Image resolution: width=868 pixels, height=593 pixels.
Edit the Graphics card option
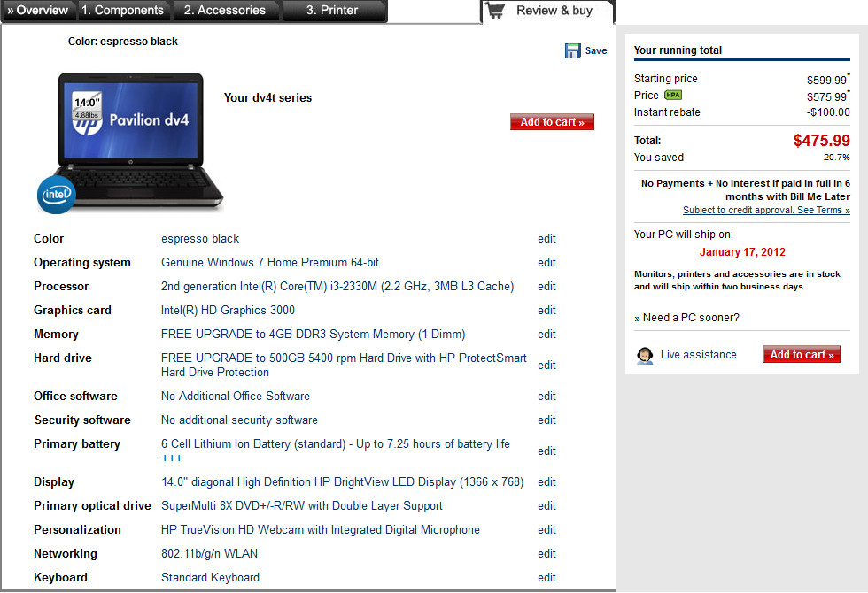(546, 311)
